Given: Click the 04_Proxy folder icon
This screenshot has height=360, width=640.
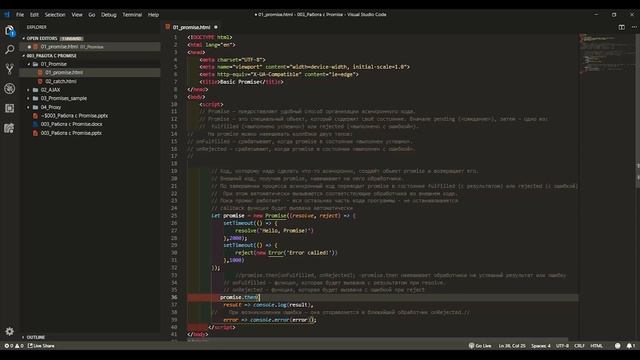Looking at the screenshot, I should pyautogui.click(x=36, y=107).
